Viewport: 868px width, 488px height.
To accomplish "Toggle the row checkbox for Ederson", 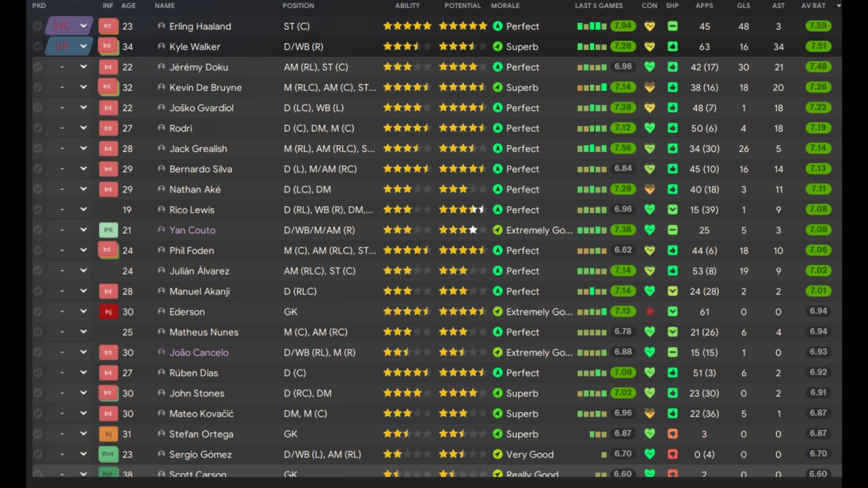I will 37,312.
